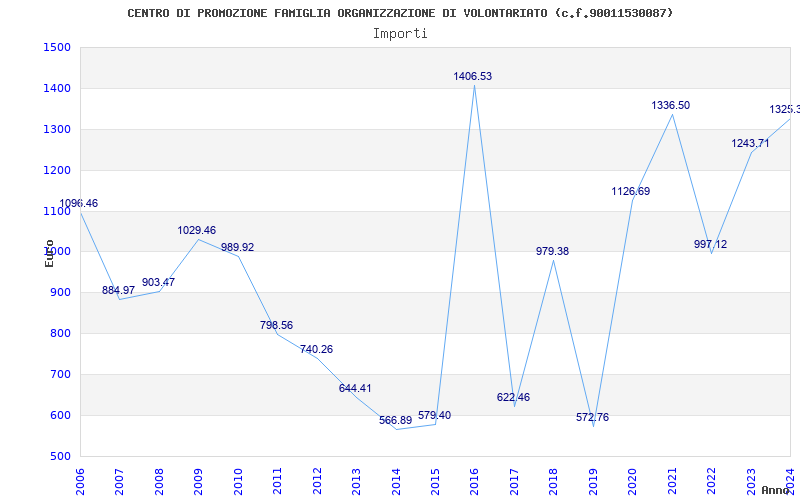Click the 644.41 data label
800x500 pixels.
coord(355,388)
